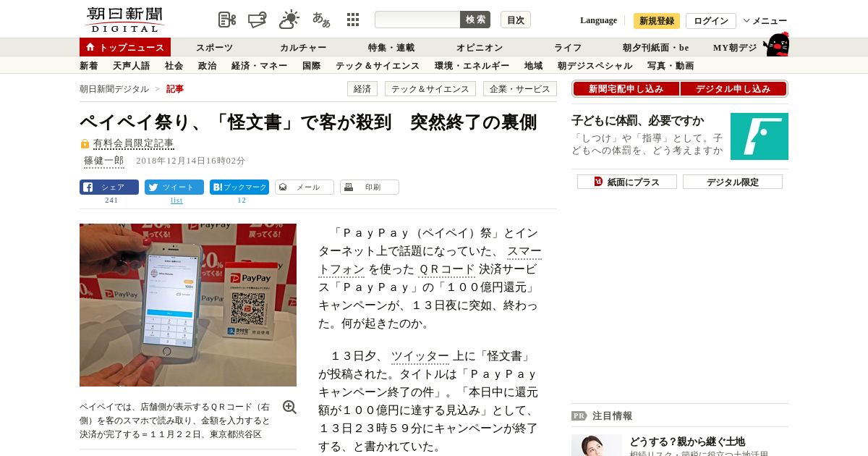
Task: Click the black bird mascot icon
Action: (x=776, y=45)
